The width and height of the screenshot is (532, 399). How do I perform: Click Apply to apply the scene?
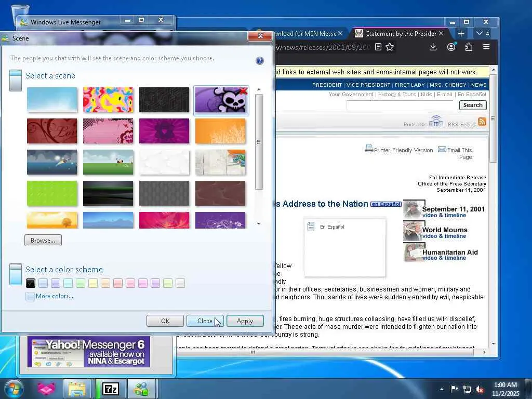coord(245,321)
